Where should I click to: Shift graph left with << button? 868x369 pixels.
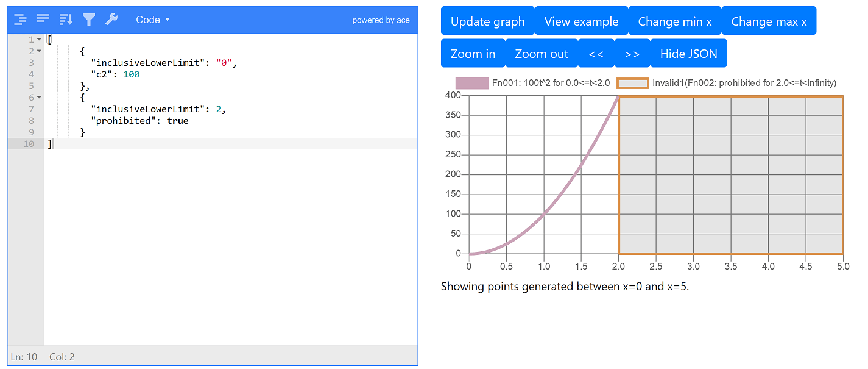point(596,54)
